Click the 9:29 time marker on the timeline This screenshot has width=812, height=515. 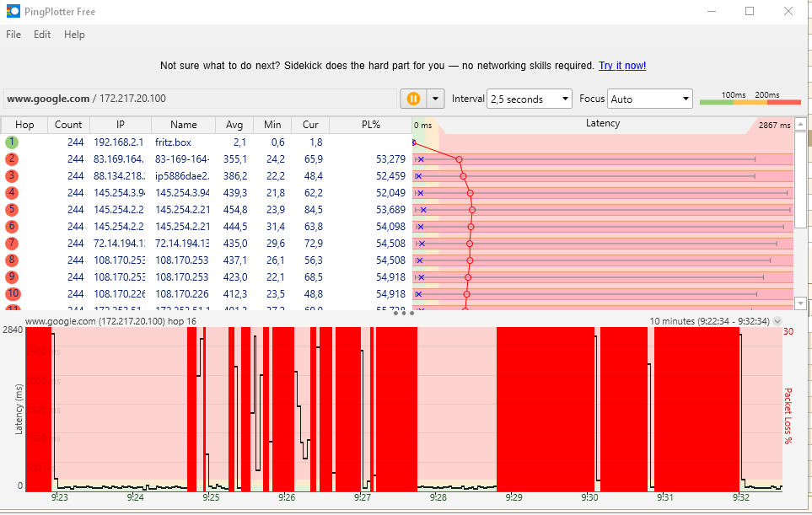coord(514,497)
